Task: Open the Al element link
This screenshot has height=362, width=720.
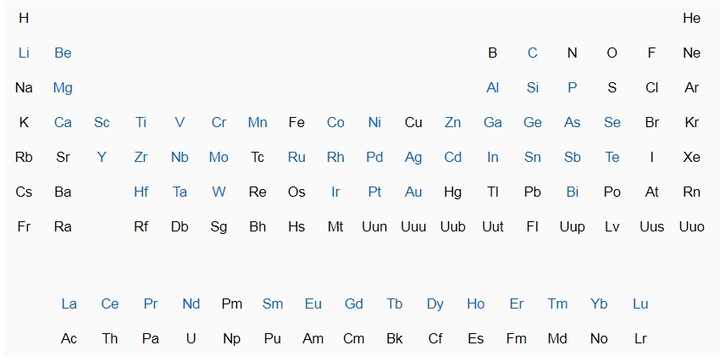Action: coord(493,88)
